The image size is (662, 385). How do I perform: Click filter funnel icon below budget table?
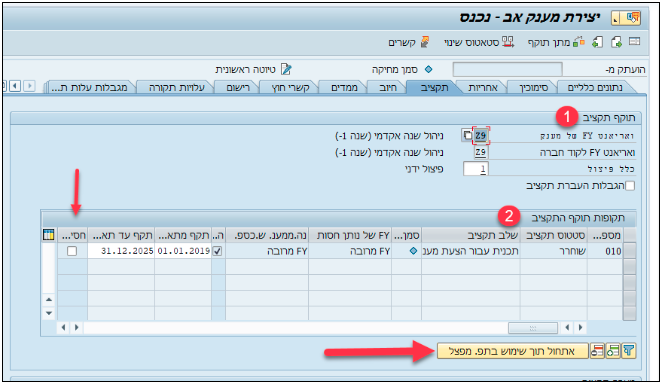tap(629, 351)
